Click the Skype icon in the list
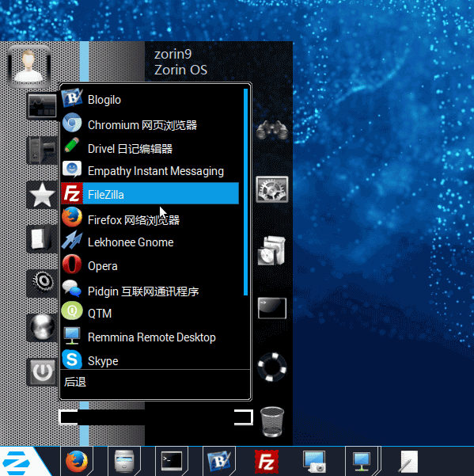The image size is (474, 476). [x=72, y=360]
